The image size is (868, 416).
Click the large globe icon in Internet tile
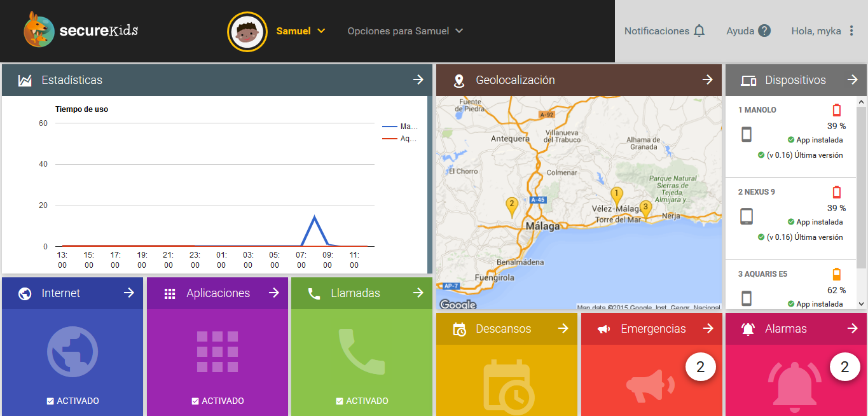click(72, 352)
